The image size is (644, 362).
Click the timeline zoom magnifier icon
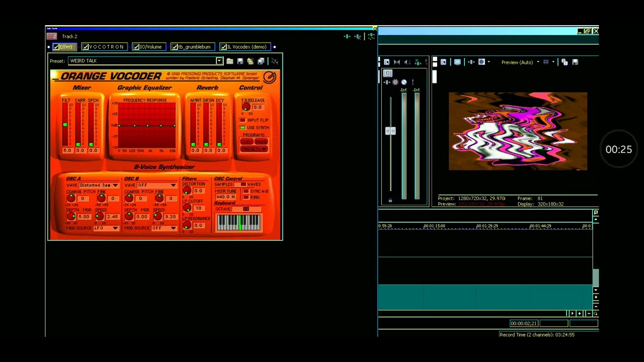595,314
